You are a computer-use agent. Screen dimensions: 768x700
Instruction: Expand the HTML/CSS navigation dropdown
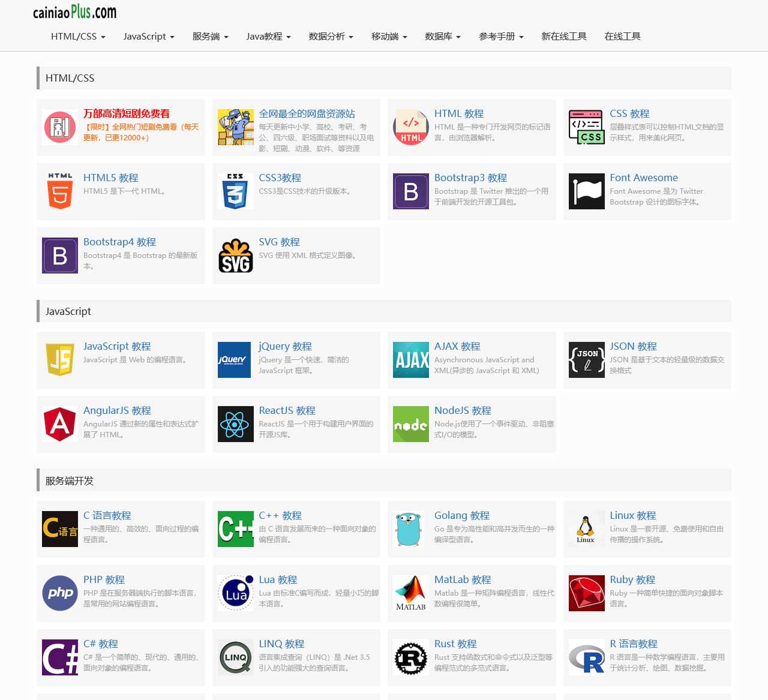(78, 37)
